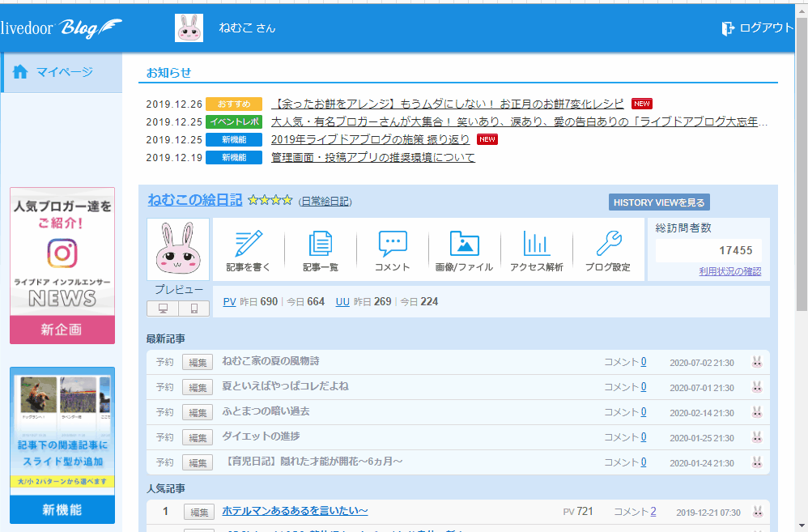Click the mobile preview icon under プレビュー
Screen dimensions: 808x532
pyautogui.click(x=194, y=309)
